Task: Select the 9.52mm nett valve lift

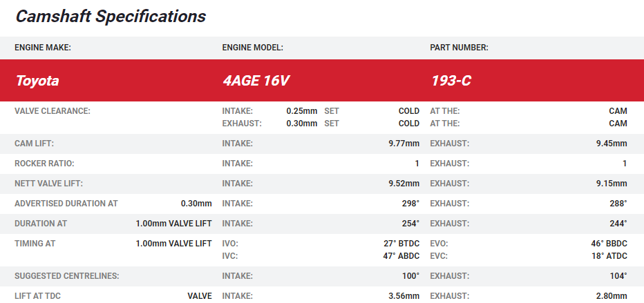Action: (404, 184)
